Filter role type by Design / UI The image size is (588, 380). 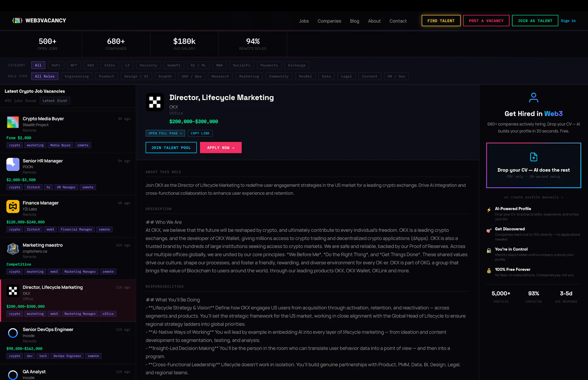coord(136,76)
